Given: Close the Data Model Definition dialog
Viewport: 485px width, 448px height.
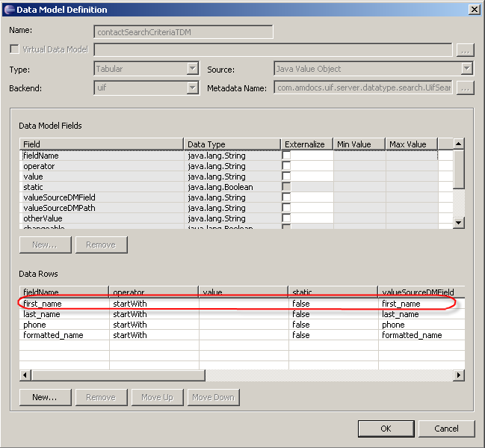Looking at the screenshot, I should click(474, 10).
